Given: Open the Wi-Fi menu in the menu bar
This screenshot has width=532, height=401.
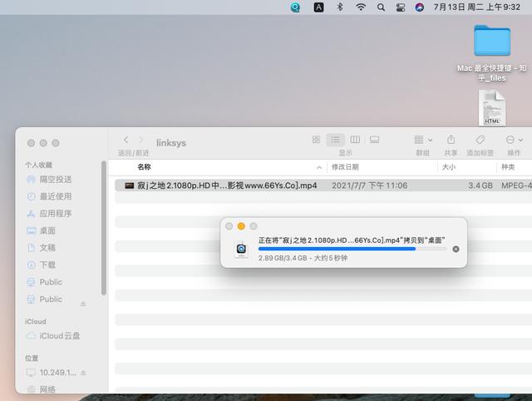Looking at the screenshot, I should [x=360, y=7].
